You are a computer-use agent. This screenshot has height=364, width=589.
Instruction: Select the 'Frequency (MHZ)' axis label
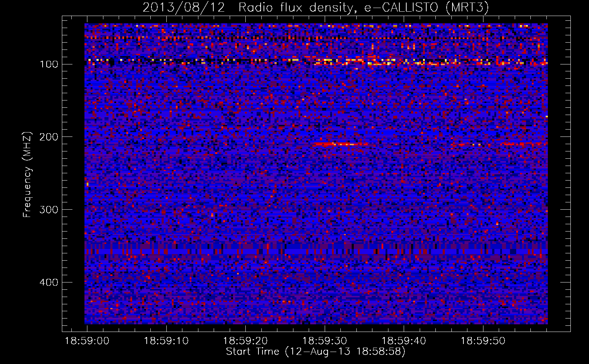[x=27, y=174]
